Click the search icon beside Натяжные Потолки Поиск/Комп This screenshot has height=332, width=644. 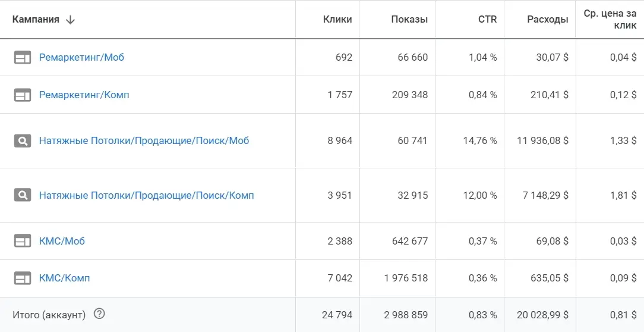pos(23,195)
